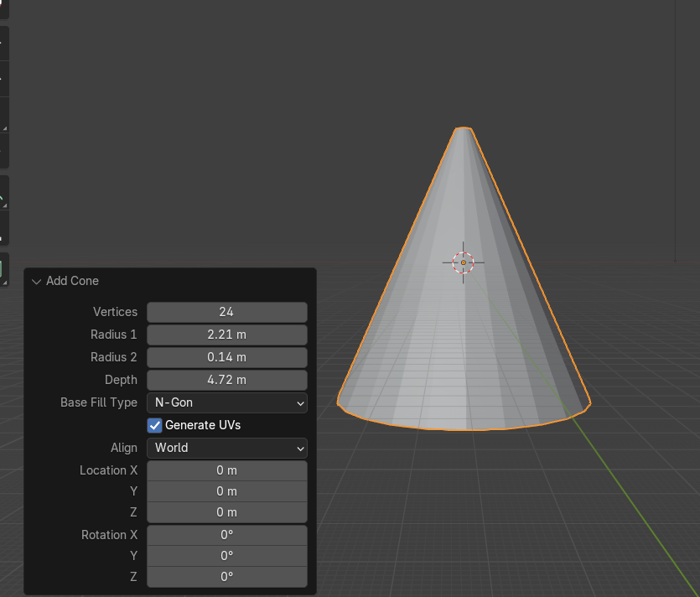Collapse the Add Cone panel
The height and width of the screenshot is (597, 700).
(x=36, y=281)
